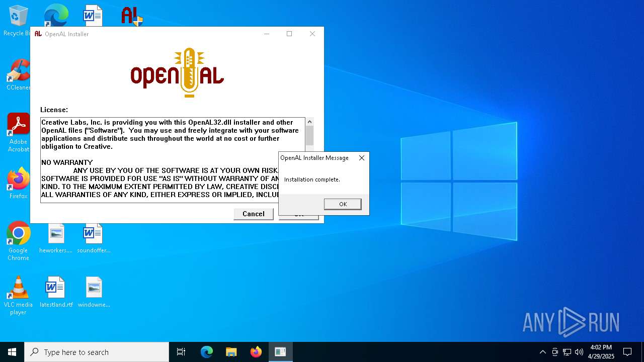This screenshot has width=644, height=362.
Task: Open the Windows Start menu
Action: 12,352
